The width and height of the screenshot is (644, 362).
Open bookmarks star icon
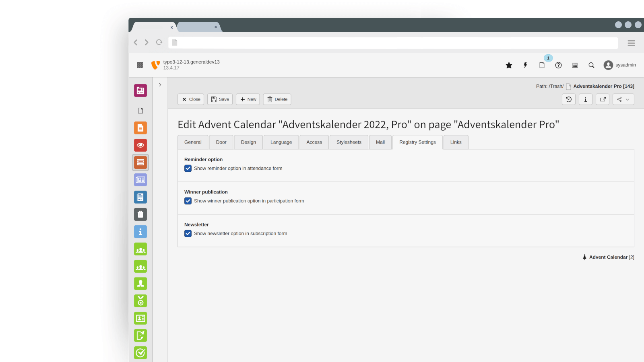(509, 65)
